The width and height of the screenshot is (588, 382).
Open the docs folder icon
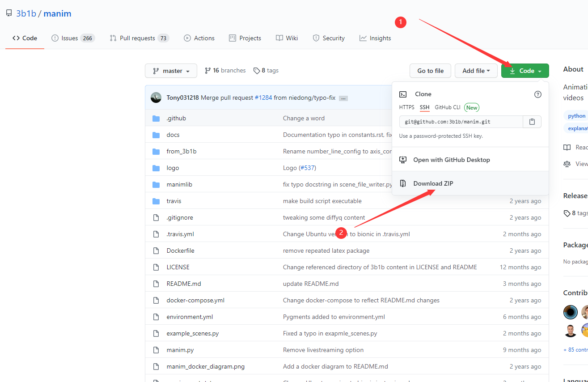point(156,135)
